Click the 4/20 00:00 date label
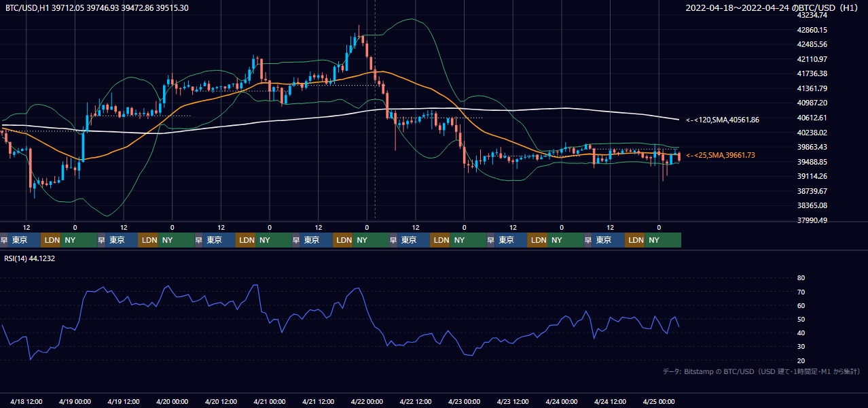Screen dimensions: 868x408 [173, 401]
